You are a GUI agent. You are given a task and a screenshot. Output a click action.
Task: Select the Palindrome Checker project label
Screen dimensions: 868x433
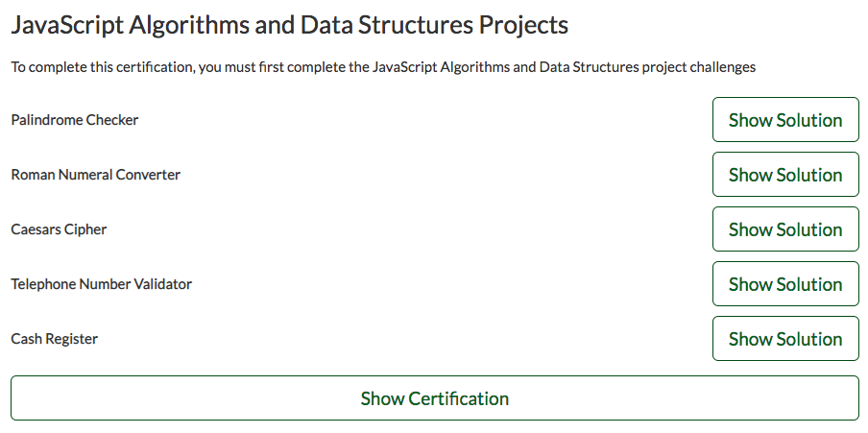coord(75,120)
